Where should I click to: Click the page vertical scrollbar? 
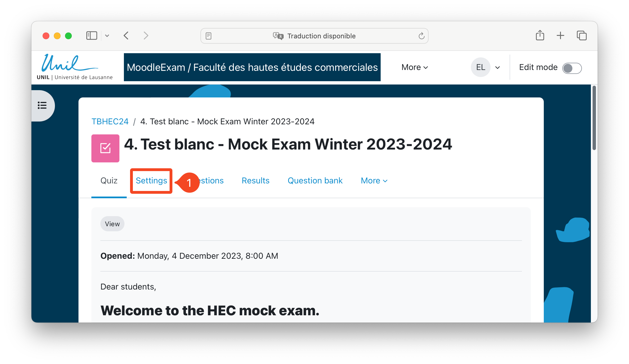point(594,118)
